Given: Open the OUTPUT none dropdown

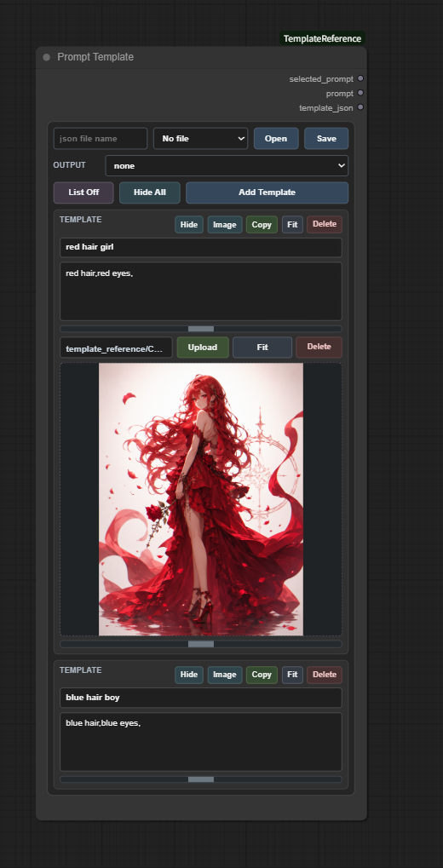Looking at the screenshot, I should coord(227,165).
